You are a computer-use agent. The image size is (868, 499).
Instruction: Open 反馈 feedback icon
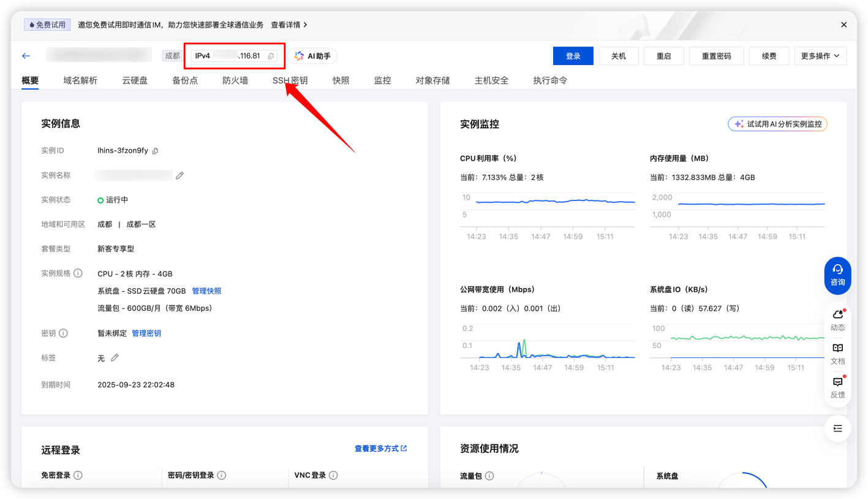tap(837, 387)
